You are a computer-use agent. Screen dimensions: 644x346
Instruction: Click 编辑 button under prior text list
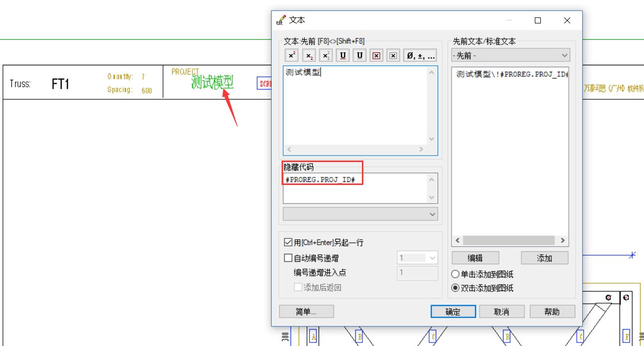pyautogui.click(x=475, y=258)
